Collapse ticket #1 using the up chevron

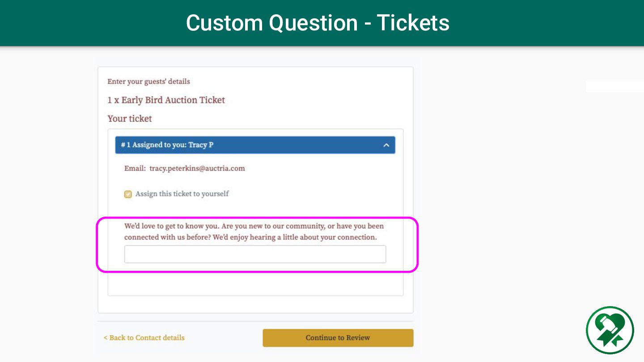point(386,145)
